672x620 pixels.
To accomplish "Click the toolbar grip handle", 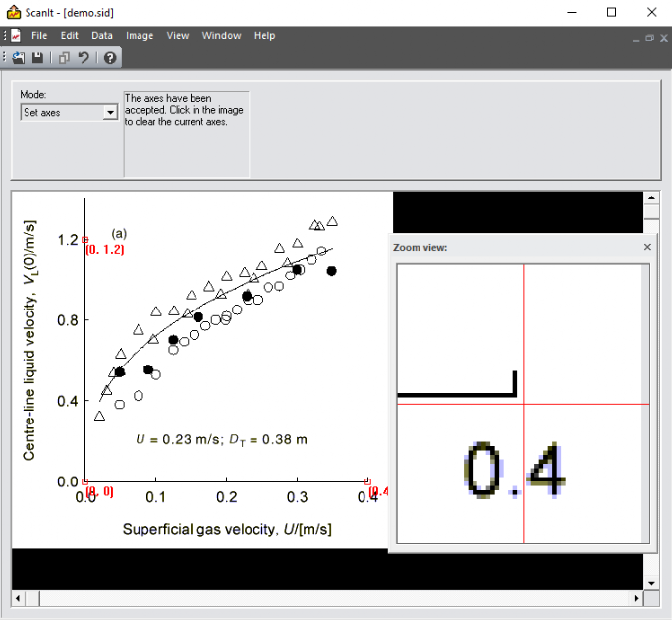I will click(x=4, y=57).
